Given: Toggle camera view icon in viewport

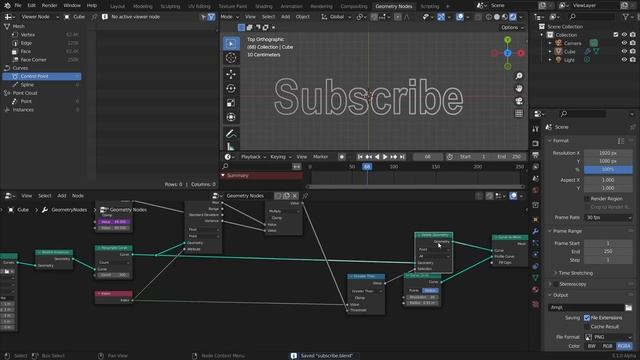Looking at the screenshot, I should 519,101.
